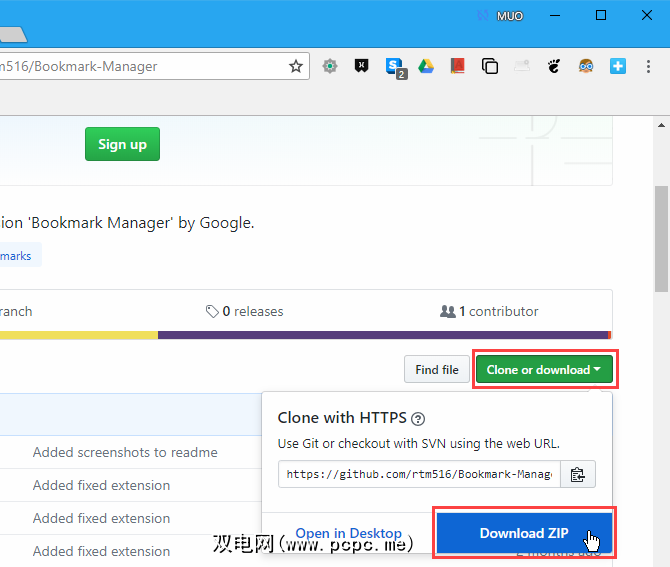The image size is (670, 567).
Task: Click the Find file button
Action: click(x=437, y=369)
